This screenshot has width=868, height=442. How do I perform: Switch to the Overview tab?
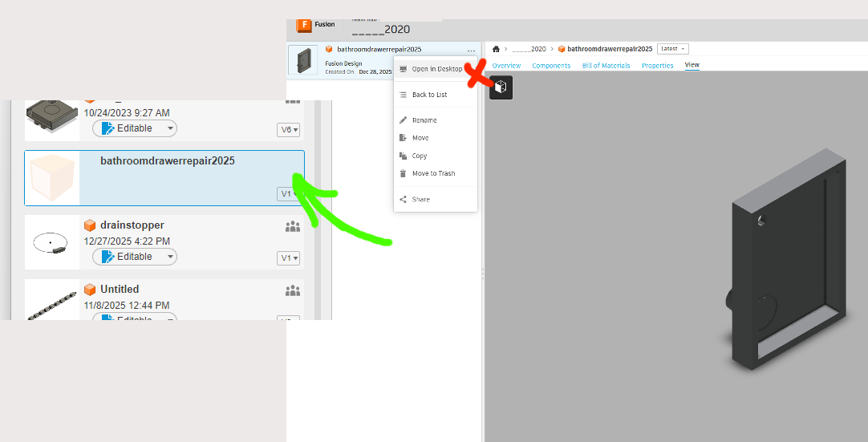point(506,65)
